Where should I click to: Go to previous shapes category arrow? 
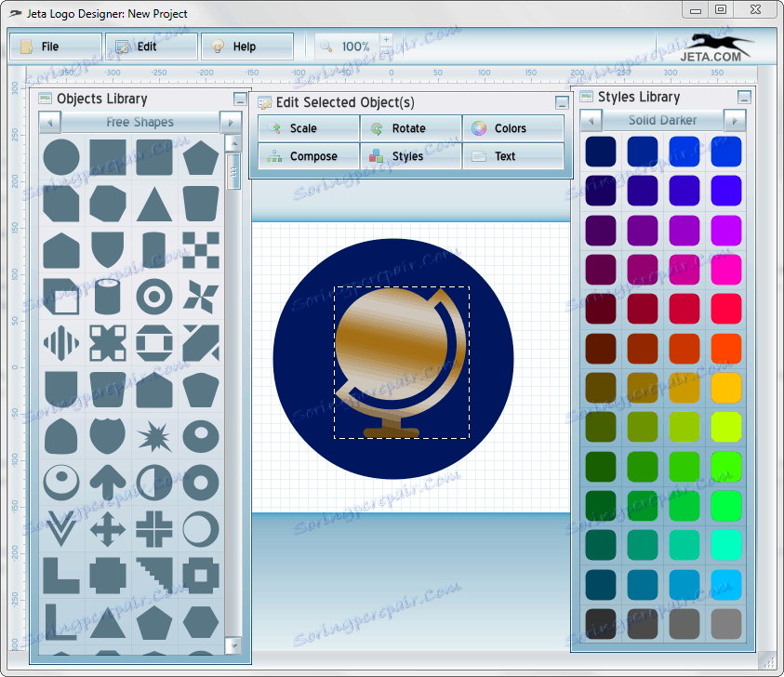click(x=50, y=122)
